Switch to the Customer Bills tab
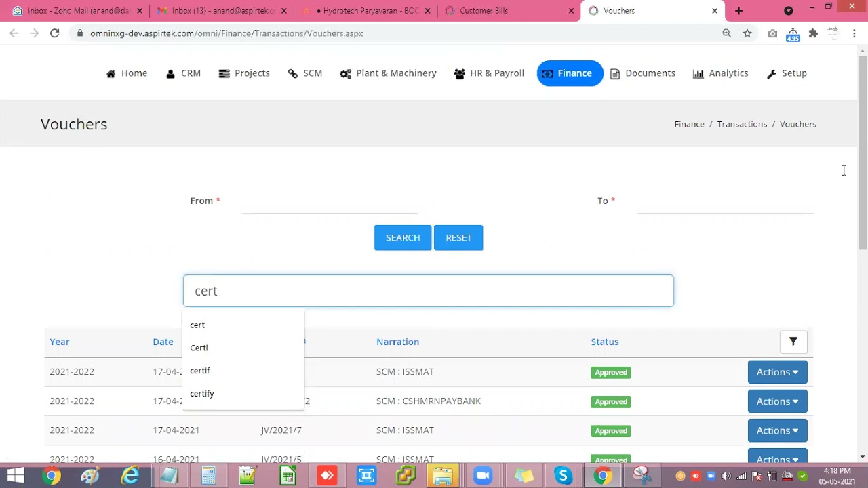Screen dimensions: 868x488 pos(509,11)
